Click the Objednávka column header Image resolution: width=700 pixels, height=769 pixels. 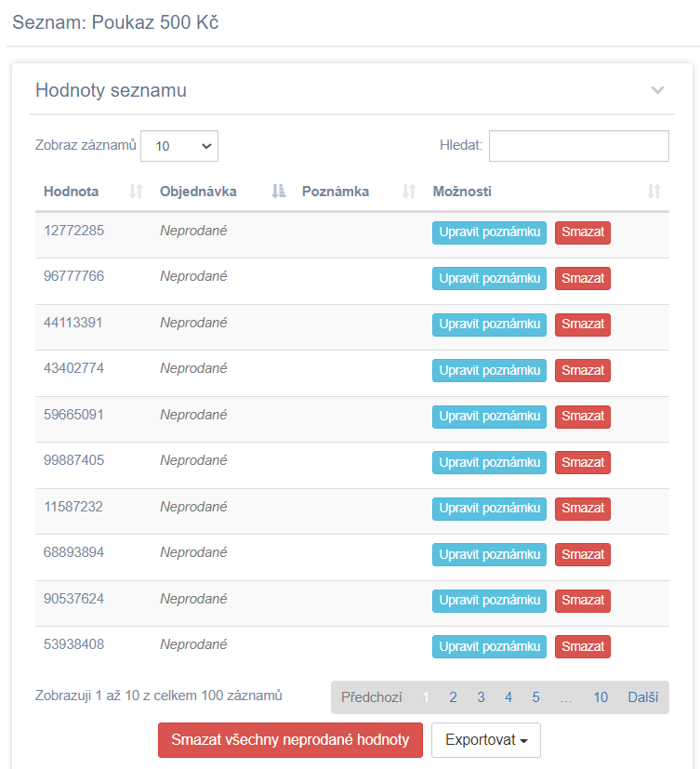click(x=198, y=192)
